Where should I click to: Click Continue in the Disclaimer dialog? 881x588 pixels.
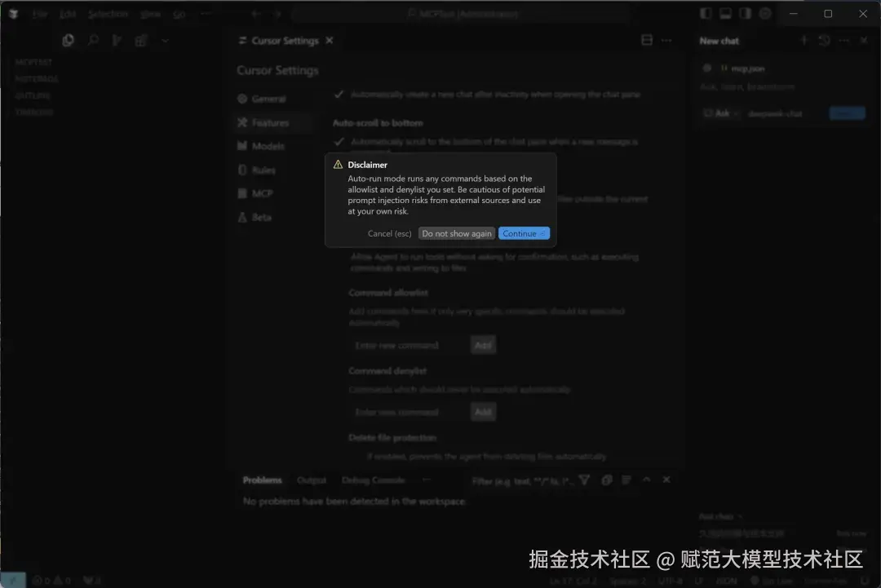coord(524,233)
